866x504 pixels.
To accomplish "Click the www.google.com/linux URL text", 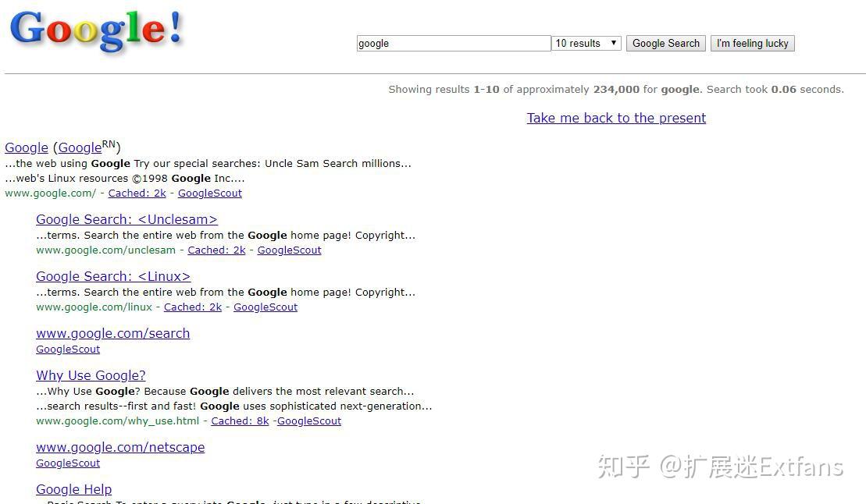I will pos(94,307).
